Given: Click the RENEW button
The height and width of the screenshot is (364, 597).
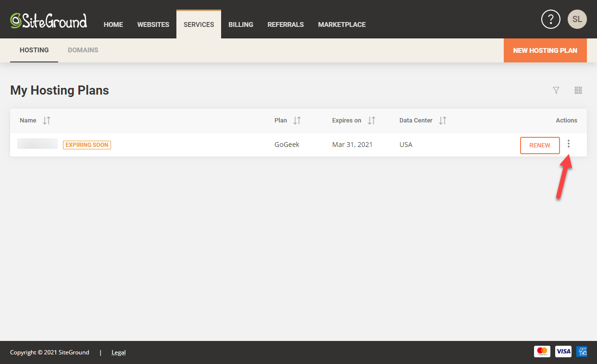Looking at the screenshot, I should click(540, 146).
